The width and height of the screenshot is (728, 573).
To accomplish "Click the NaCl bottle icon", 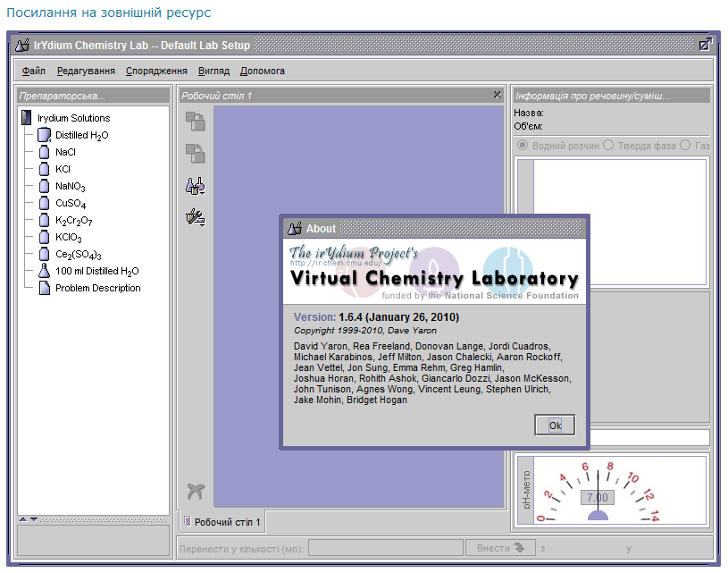I will tap(44, 152).
